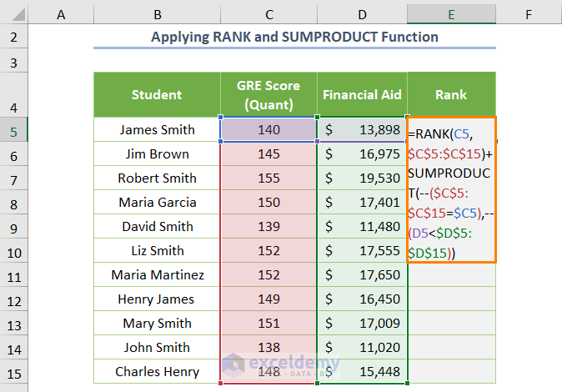This screenshot has width=562, height=392.
Task: Select the title cell about RANK and SUMPRODUCT
Action: [294, 38]
